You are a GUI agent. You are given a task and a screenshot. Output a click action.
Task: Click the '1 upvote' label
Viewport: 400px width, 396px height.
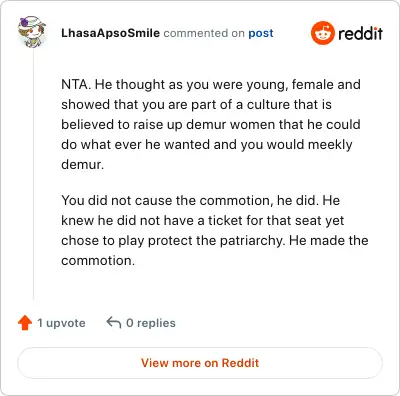pyautogui.click(x=61, y=323)
